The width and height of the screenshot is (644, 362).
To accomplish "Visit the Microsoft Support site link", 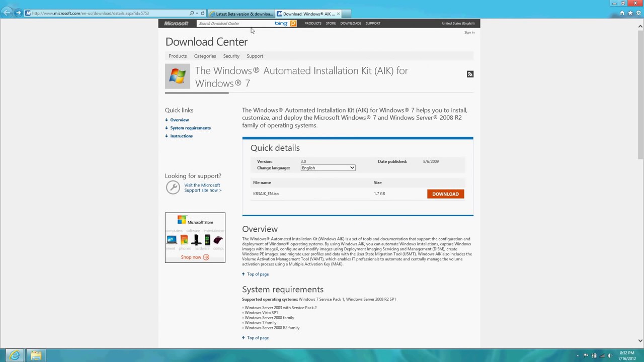I will click(202, 188).
